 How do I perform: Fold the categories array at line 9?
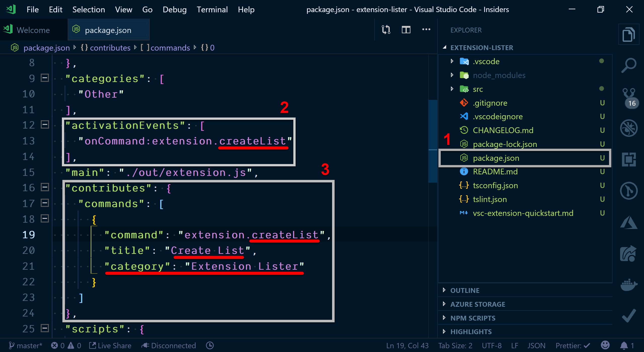click(x=45, y=78)
